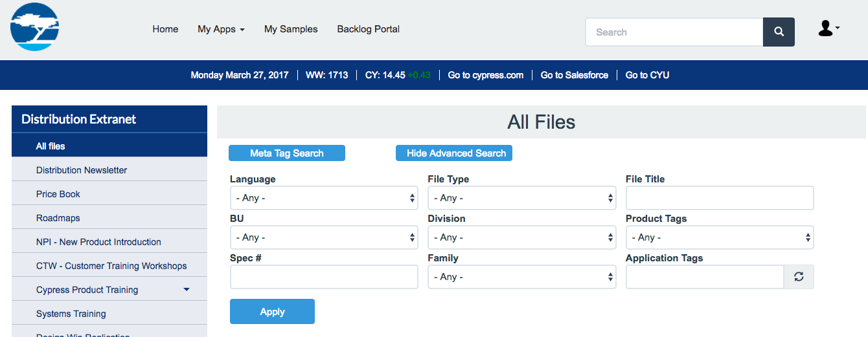Click Hide Advanced Search button
This screenshot has width=868, height=337.
[454, 153]
